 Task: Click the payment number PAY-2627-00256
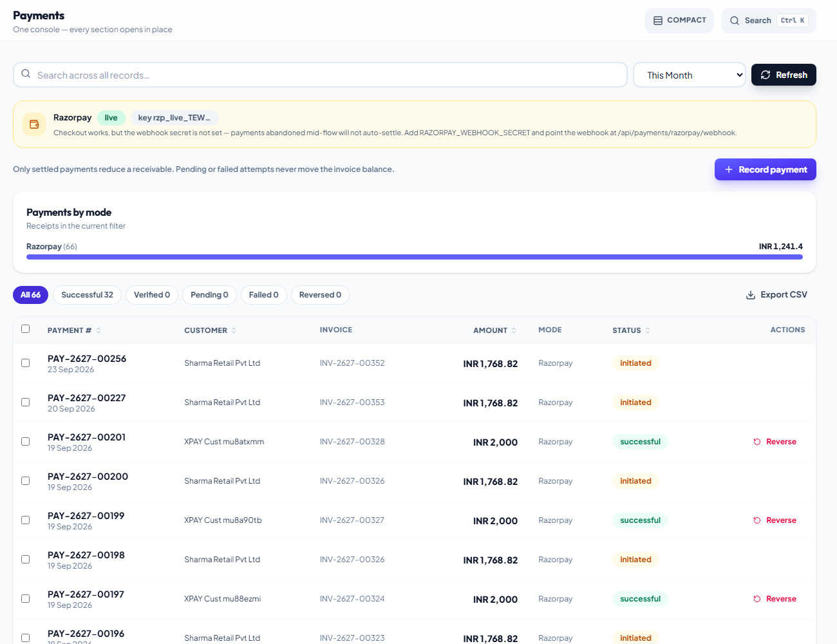(87, 359)
